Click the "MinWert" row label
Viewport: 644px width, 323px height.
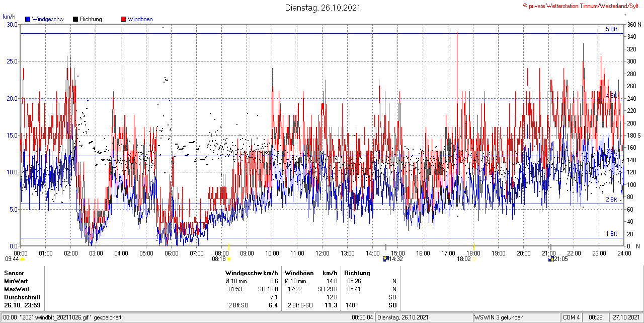[x=16, y=281]
